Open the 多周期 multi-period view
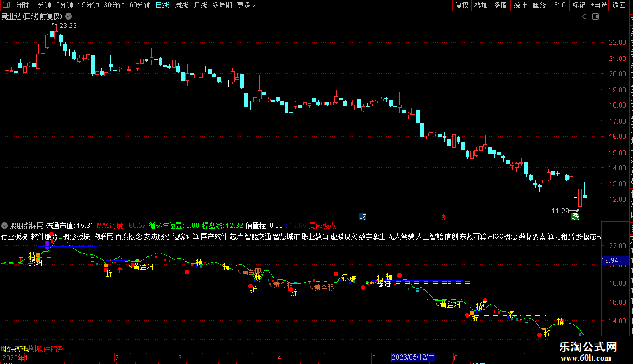Screen dimensions: 633x364 click(x=222, y=5)
